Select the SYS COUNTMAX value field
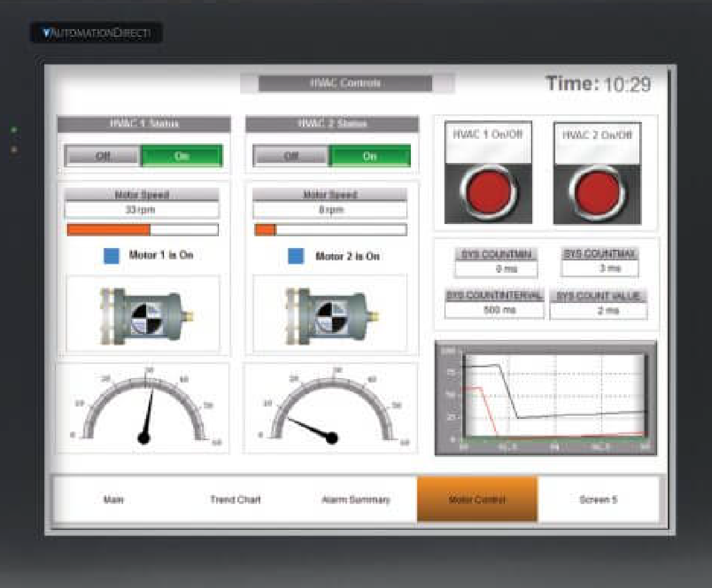This screenshot has height=588, width=712. tap(599, 268)
